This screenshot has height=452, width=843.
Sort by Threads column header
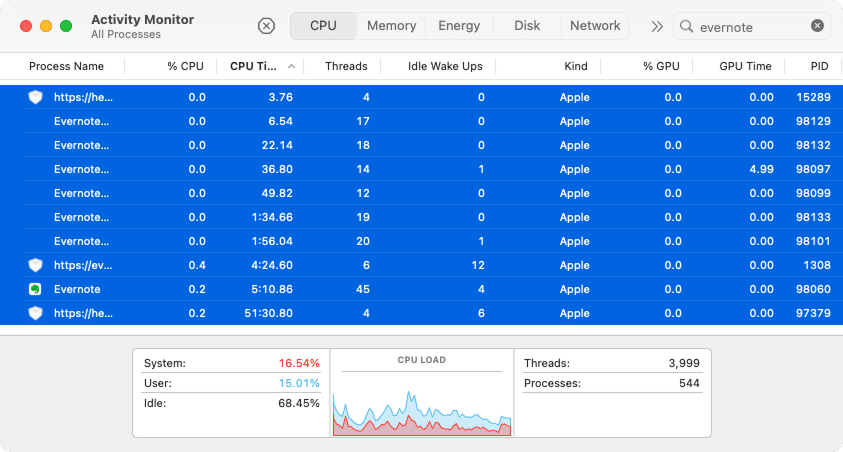click(346, 66)
